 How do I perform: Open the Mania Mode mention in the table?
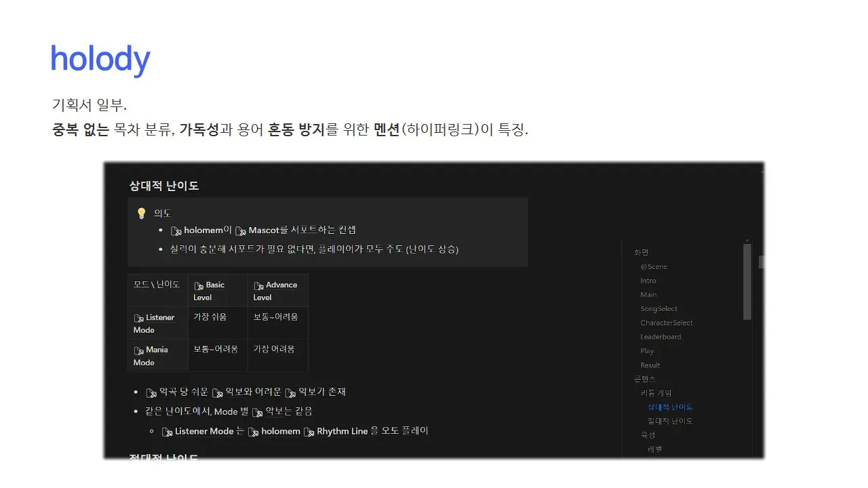pos(151,356)
